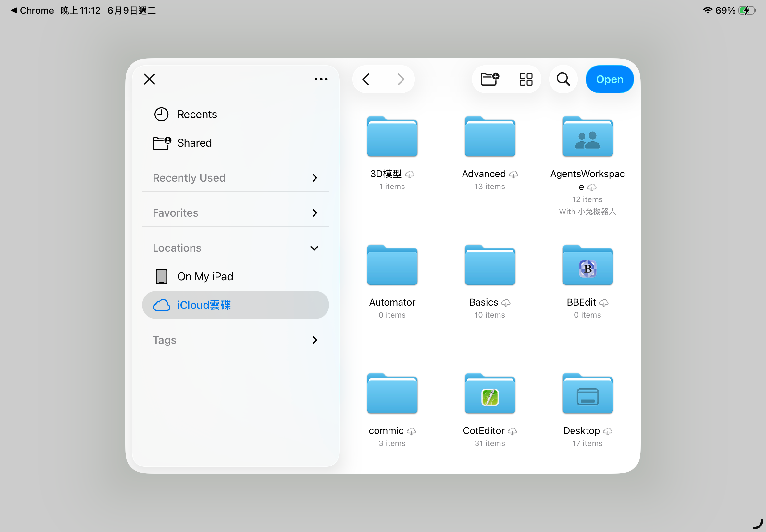
Task: Click the cloud download icon beside 3D模型
Action: tap(410, 174)
